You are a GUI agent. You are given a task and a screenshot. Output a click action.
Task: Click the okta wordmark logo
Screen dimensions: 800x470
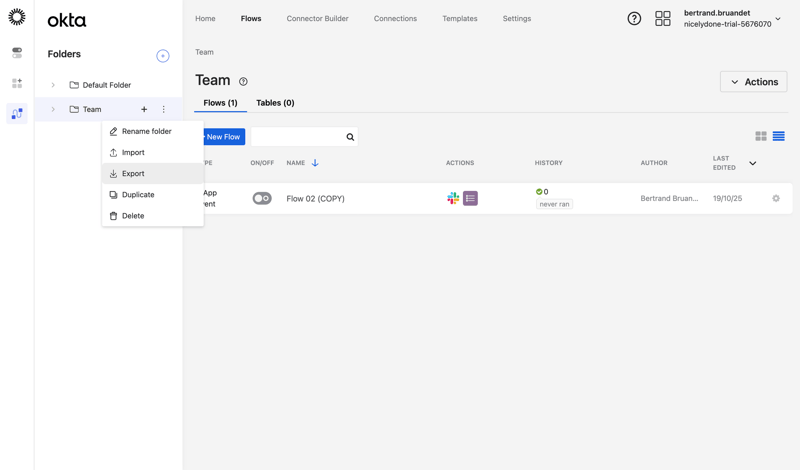67,20
